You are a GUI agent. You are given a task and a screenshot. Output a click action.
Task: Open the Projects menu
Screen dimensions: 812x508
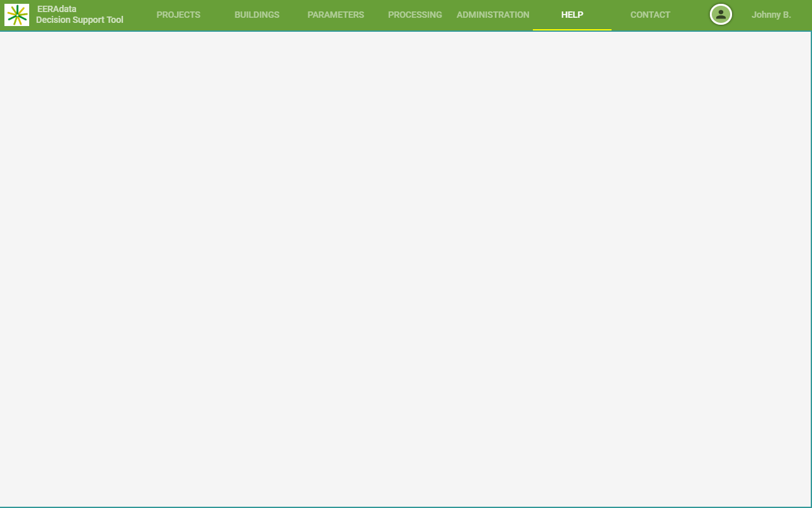click(x=178, y=15)
